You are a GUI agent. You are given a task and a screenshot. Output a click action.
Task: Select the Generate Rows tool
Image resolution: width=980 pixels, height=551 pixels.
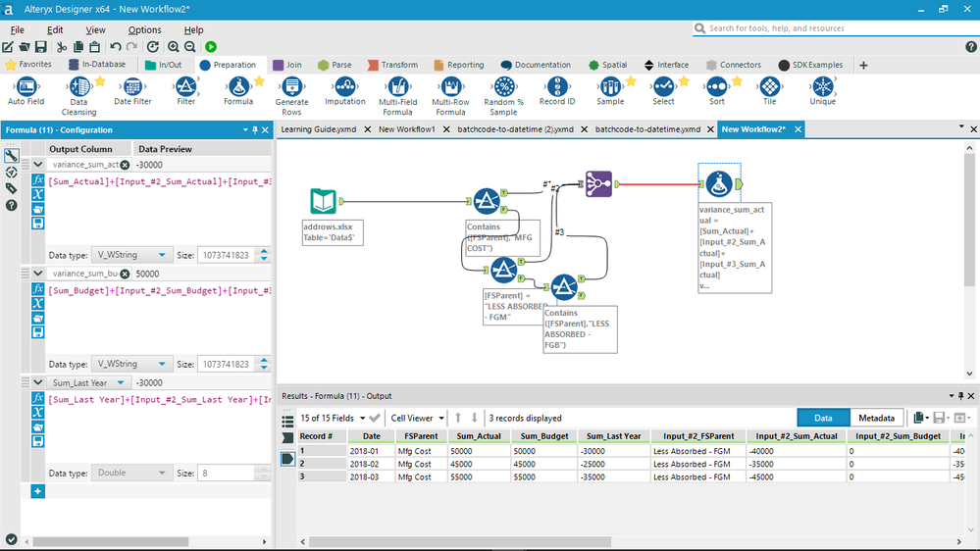point(291,96)
